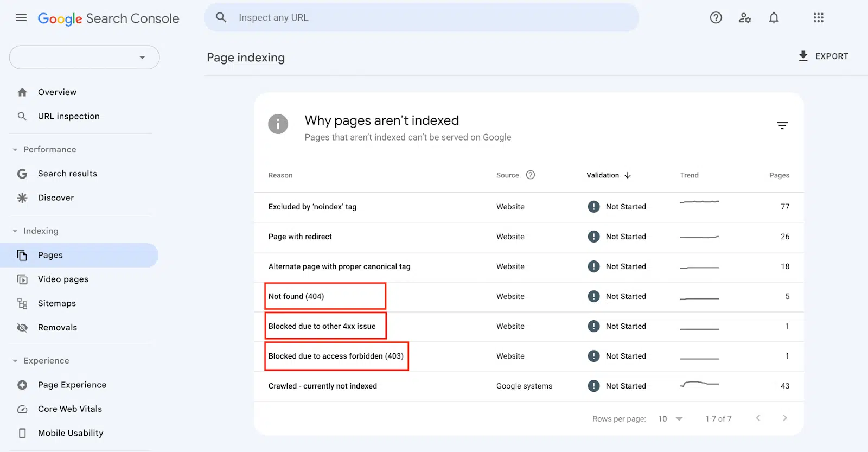Viewport: 868px width, 452px height.
Task: Open the Google apps grid
Action: coord(819,18)
